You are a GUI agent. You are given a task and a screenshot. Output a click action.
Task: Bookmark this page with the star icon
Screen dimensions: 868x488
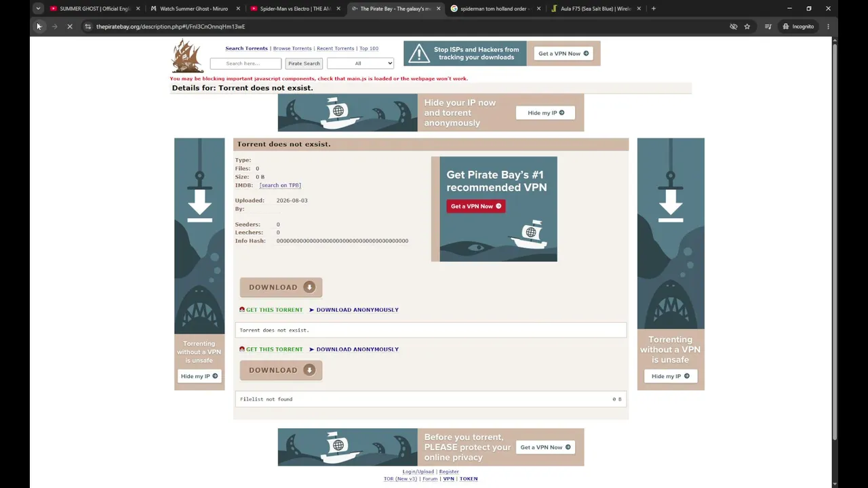click(x=747, y=26)
